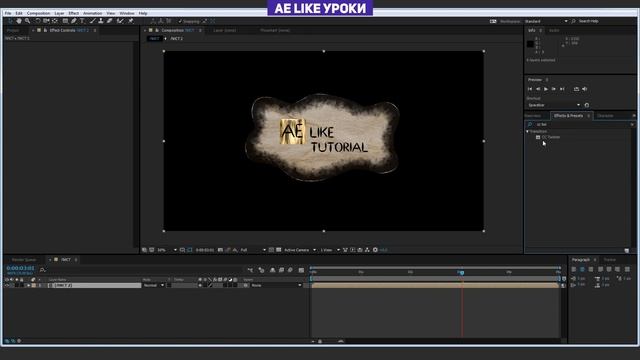
Task: Select the Horizontal Type tool
Action: tap(82, 21)
